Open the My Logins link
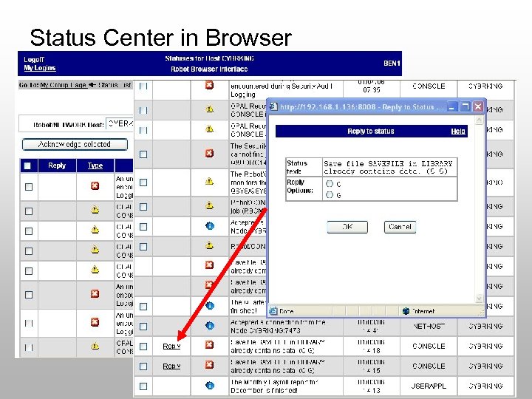532x399 pixels. pyautogui.click(x=40, y=68)
